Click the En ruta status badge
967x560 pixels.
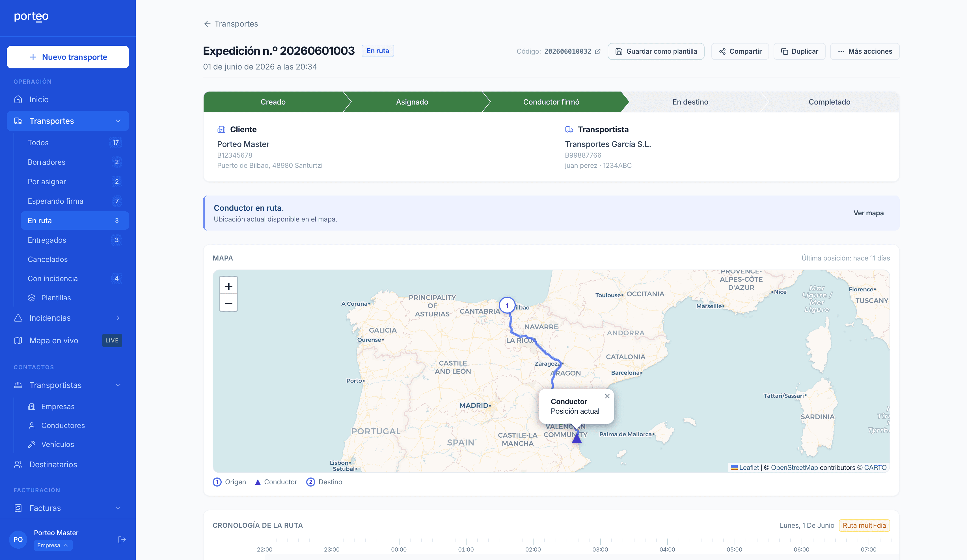377,51
